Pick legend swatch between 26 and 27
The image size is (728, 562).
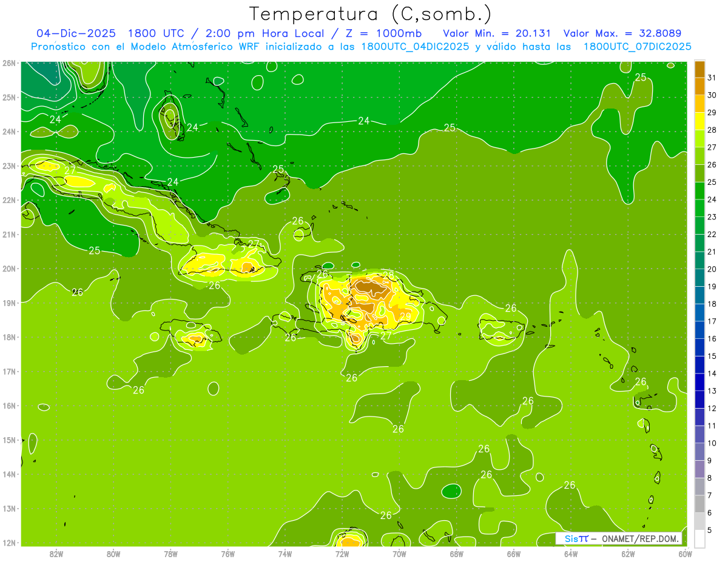tap(700, 156)
